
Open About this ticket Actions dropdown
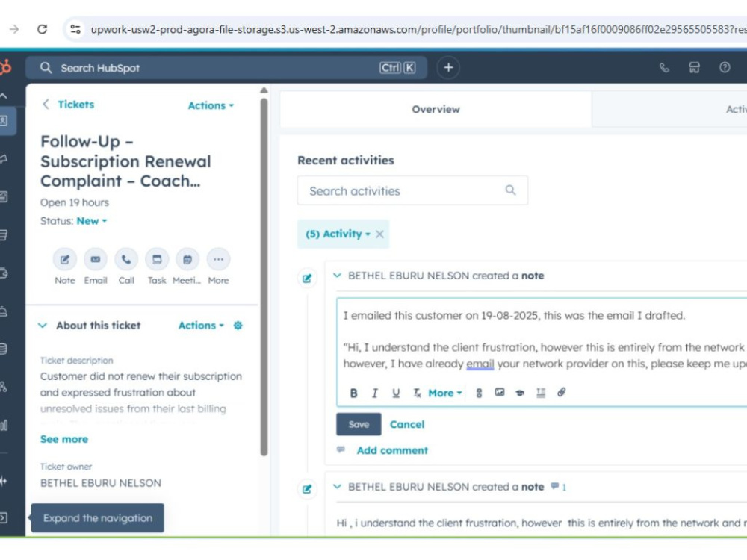coord(201,326)
